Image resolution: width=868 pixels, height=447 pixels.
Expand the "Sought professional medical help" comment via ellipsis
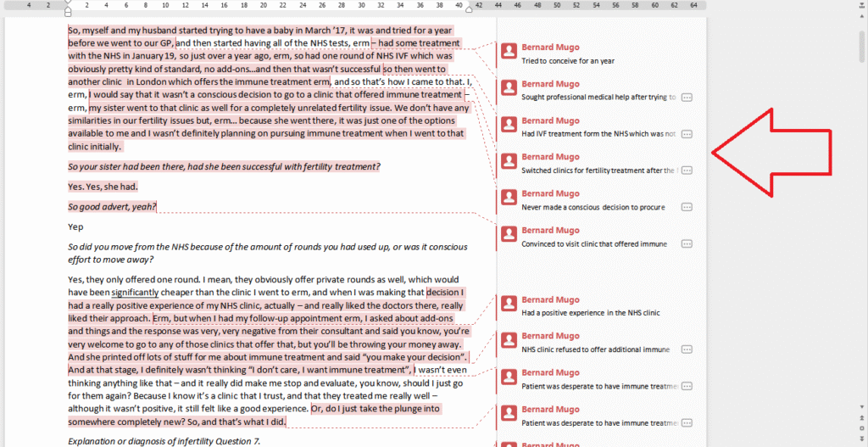pyautogui.click(x=687, y=98)
